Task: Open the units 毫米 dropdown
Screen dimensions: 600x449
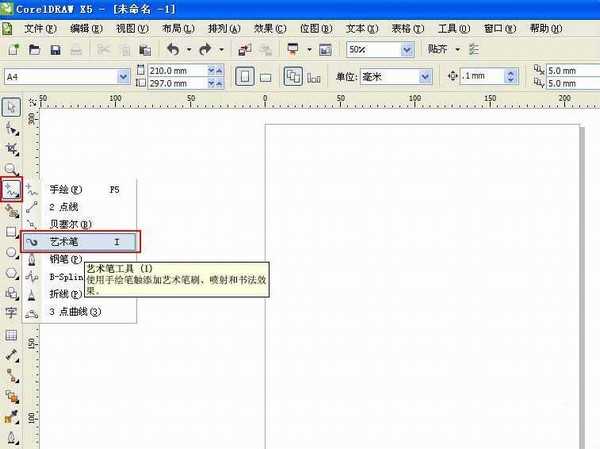Action: 425,77
